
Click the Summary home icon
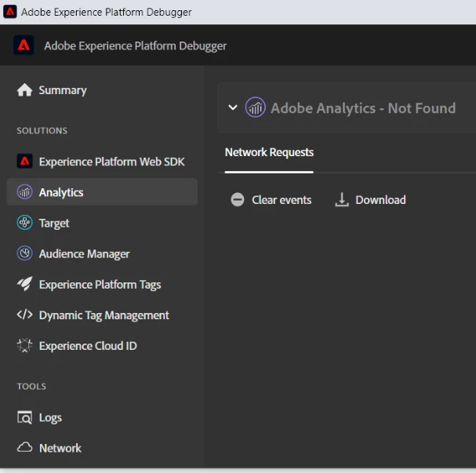(x=24, y=90)
